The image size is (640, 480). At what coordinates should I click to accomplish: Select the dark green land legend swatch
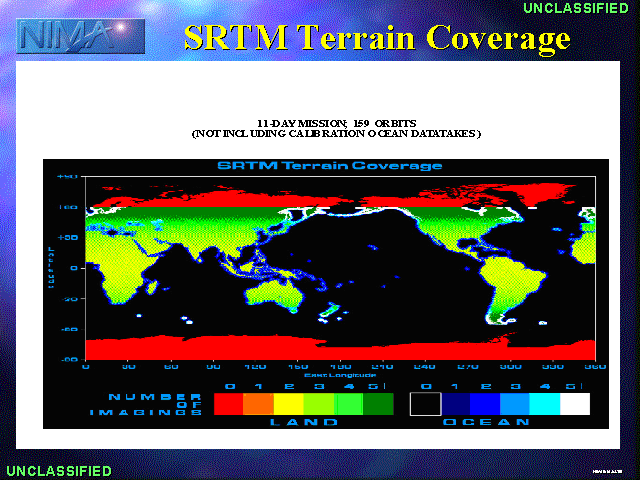point(378,404)
